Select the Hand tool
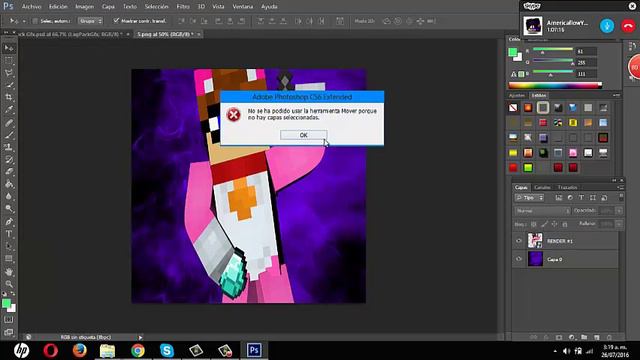640x360 pixels. (9, 271)
